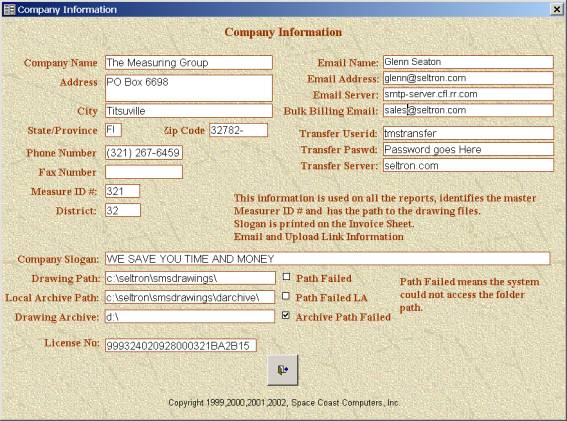
Task: Select the Drawing Archive field
Action: coord(190,316)
